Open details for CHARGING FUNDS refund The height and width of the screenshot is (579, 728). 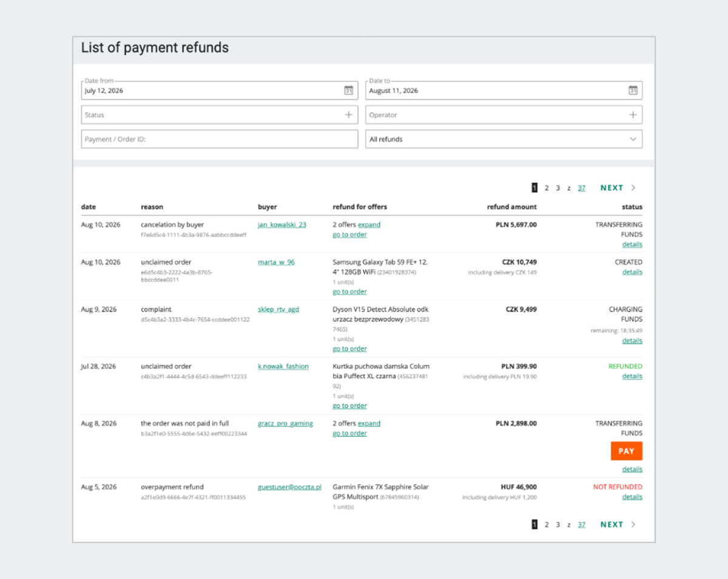[x=632, y=341]
